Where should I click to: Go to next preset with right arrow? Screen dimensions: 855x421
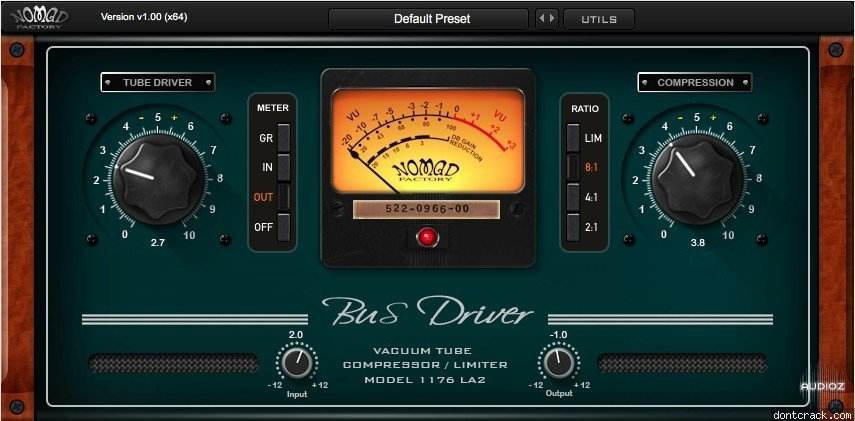552,19
